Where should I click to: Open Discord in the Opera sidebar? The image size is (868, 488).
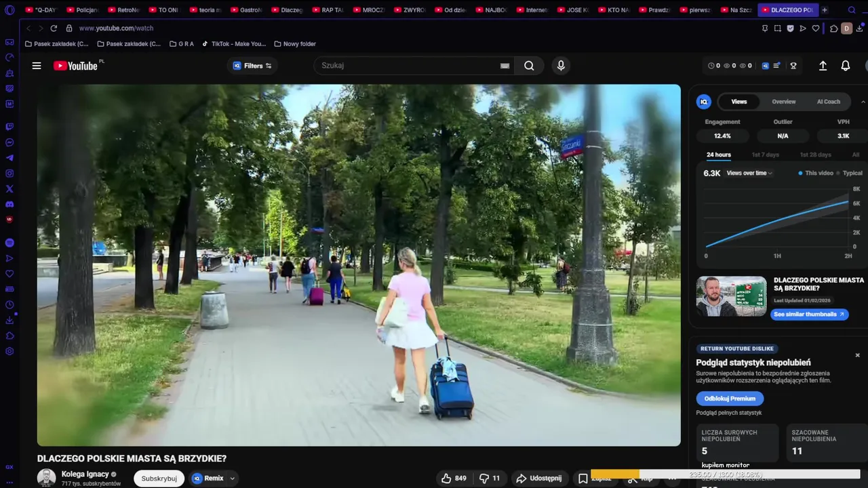point(9,205)
